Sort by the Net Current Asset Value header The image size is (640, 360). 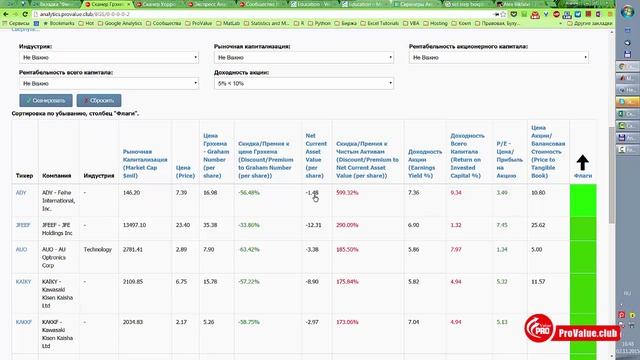pyautogui.click(x=316, y=156)
